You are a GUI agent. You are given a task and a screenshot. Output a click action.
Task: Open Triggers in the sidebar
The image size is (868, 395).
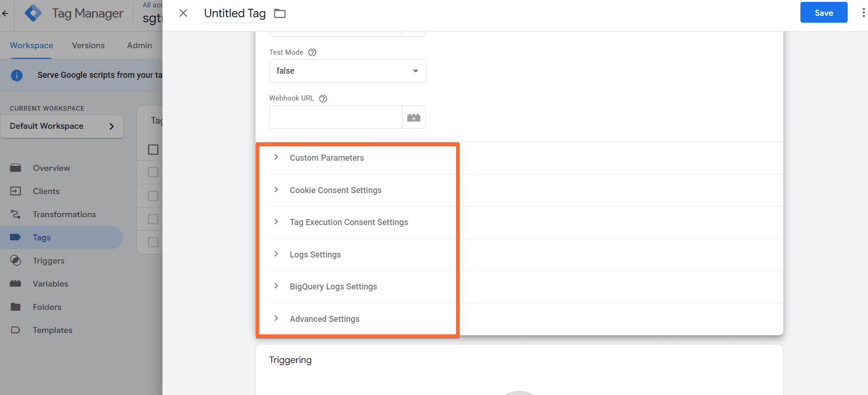click(x=48, y=261)
